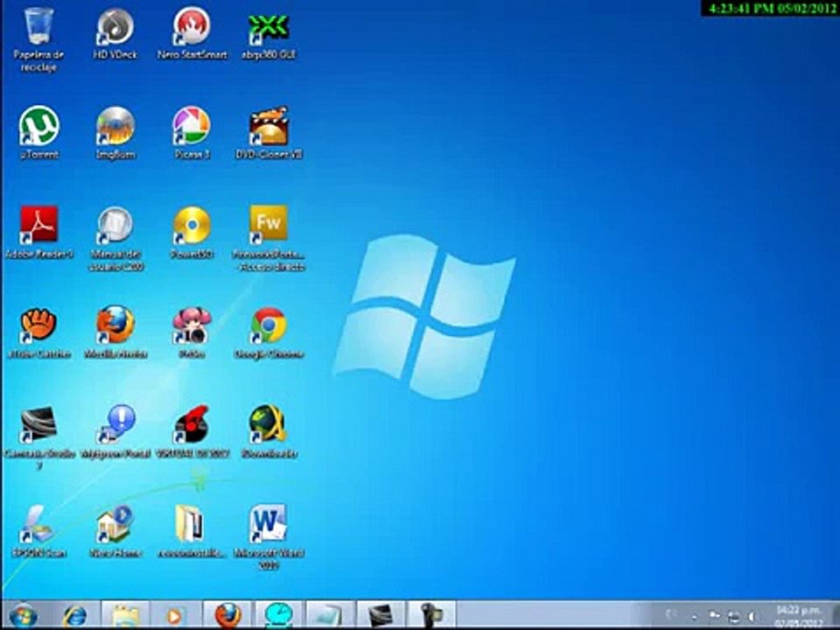Select the uTorrent desktop shortcut
The height and width of the screenshot is (630, 840).
[x=38, y=133]
